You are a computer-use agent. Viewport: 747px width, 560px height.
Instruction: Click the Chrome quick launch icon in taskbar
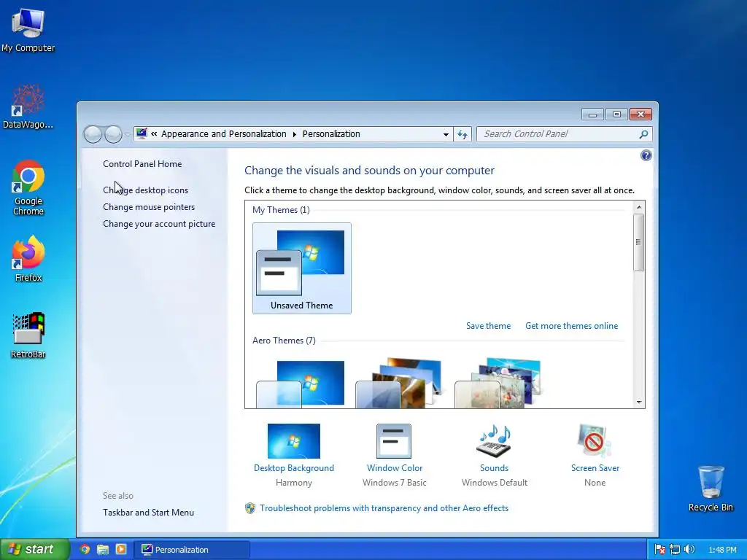tap(85, 550)
